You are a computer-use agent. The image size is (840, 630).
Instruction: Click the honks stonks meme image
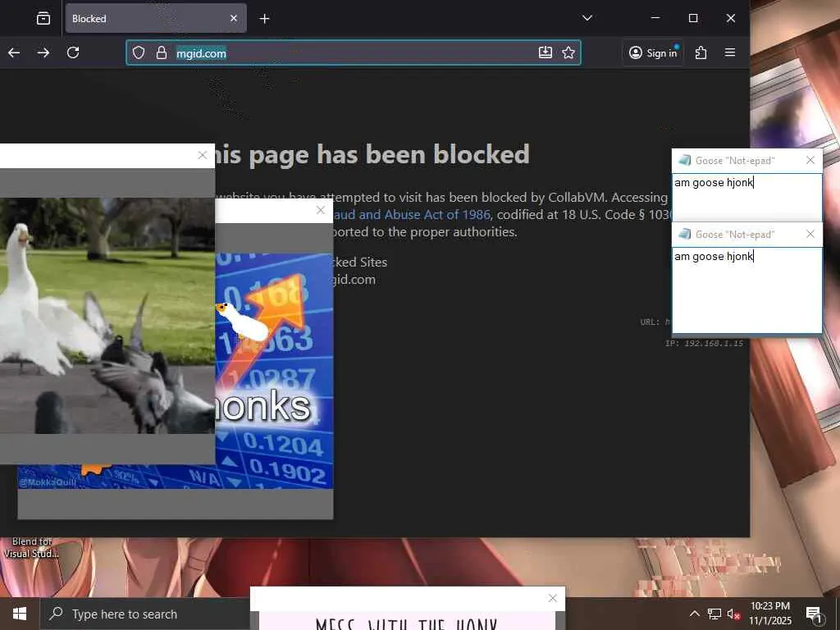click(274, 370)
